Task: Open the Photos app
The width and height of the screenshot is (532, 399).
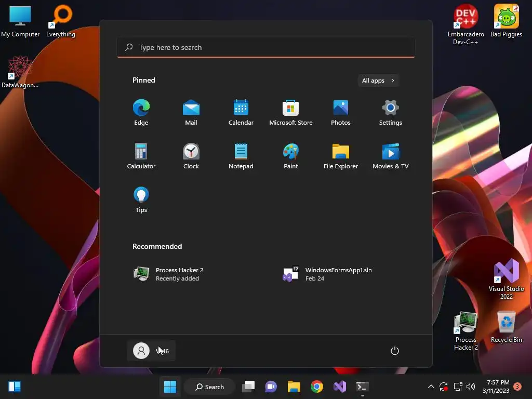Action: [341, 113]
